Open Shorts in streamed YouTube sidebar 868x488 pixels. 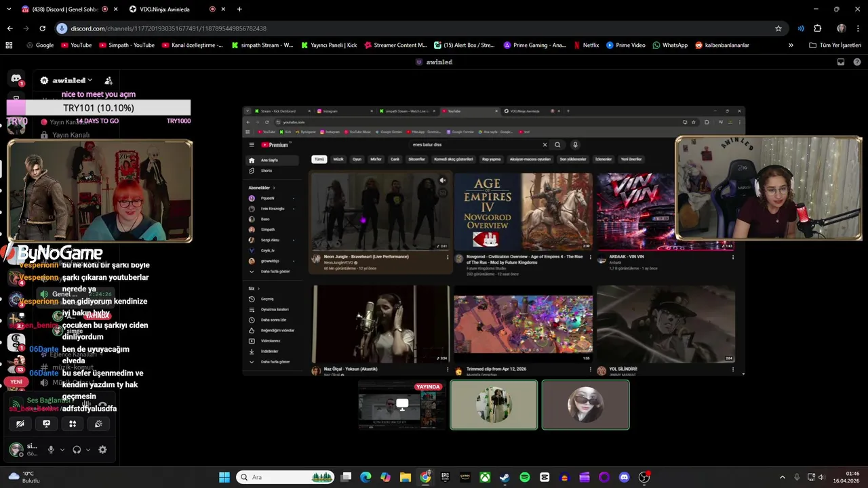266,171
